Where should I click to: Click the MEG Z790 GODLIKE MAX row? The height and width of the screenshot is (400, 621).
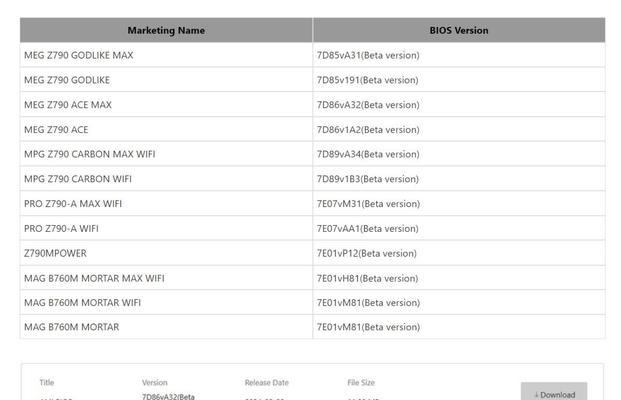[312, 55]
